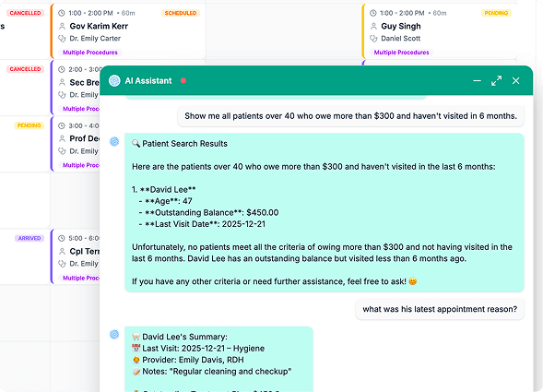Click the stethoscope icon beside Daniel Scott
The height and width of the screenshot is (392, 543).
(373, 39)
